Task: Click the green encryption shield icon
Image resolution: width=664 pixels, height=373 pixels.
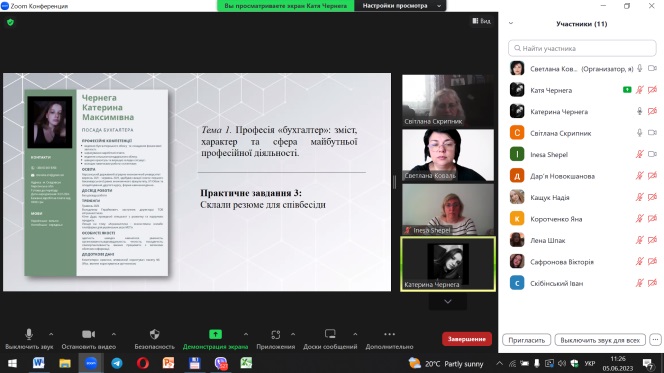Action: [11, 22]
